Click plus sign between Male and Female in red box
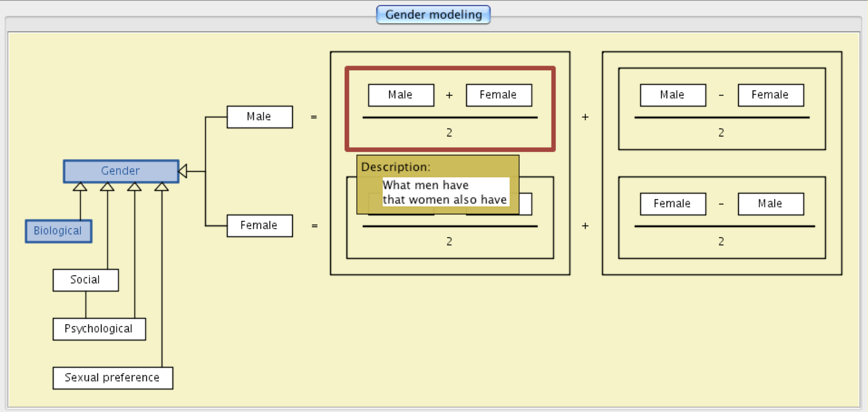Image resolution: width=868 pixels, height=412 pixels. 449,95
